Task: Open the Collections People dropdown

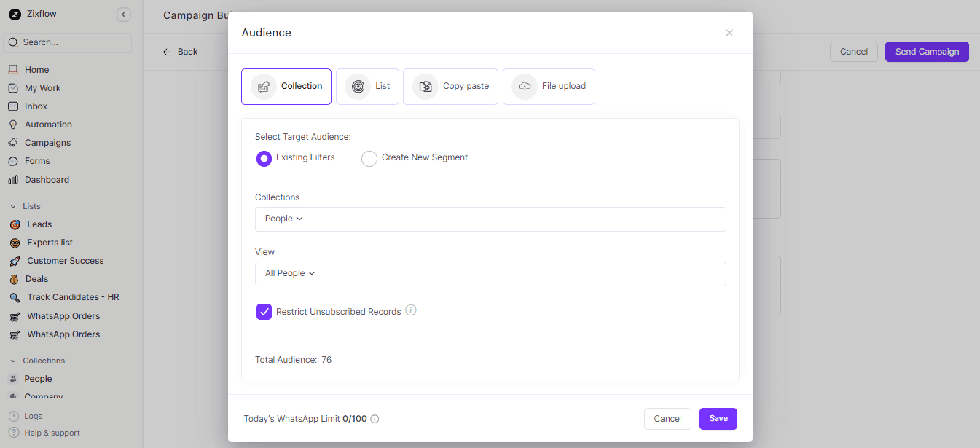Action: [283, 219]
